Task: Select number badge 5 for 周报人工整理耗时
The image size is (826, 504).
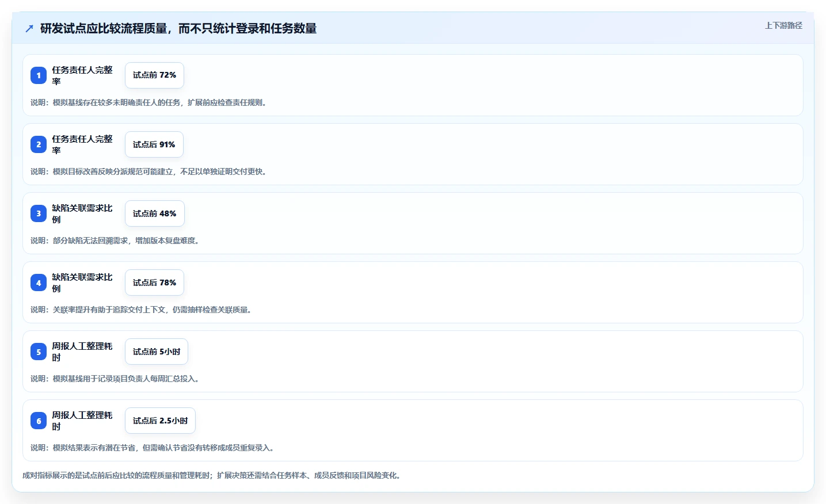Action: (x=39, y=352)
